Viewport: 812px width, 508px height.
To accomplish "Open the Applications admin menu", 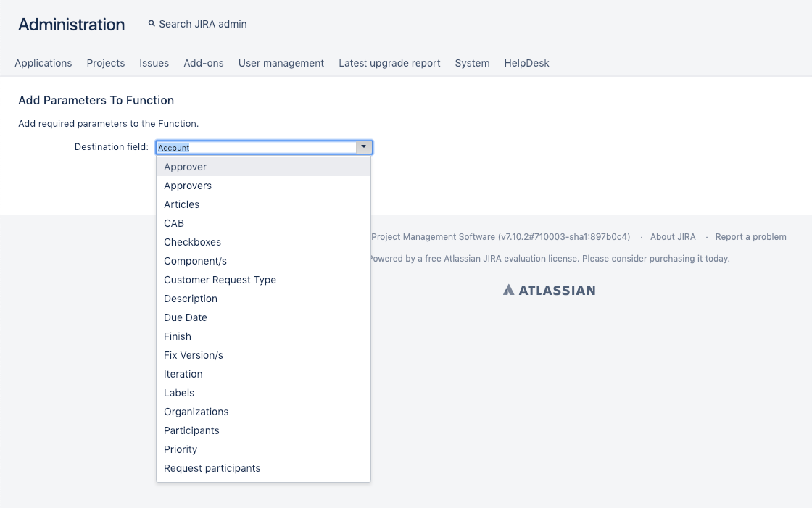I will click(x=43, y=63).
